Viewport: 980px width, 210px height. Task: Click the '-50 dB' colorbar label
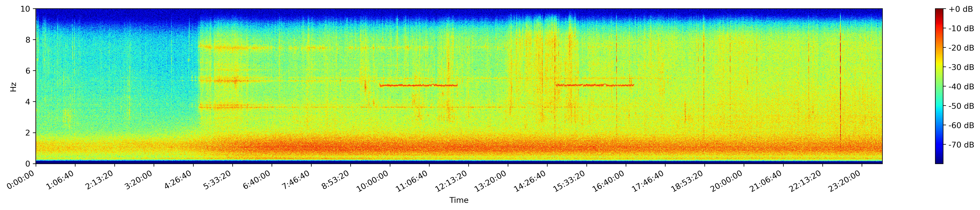tap(962, 106)
